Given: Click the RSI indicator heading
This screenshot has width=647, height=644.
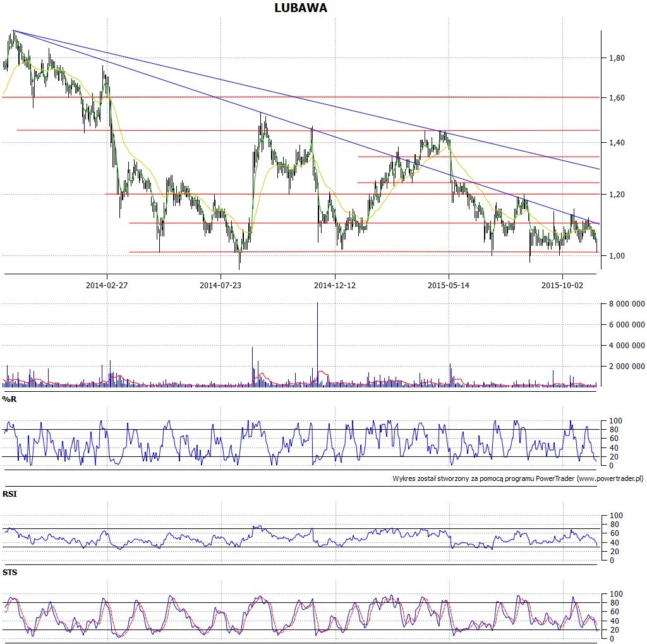Looking at the screenshot, I should (10, 494).
